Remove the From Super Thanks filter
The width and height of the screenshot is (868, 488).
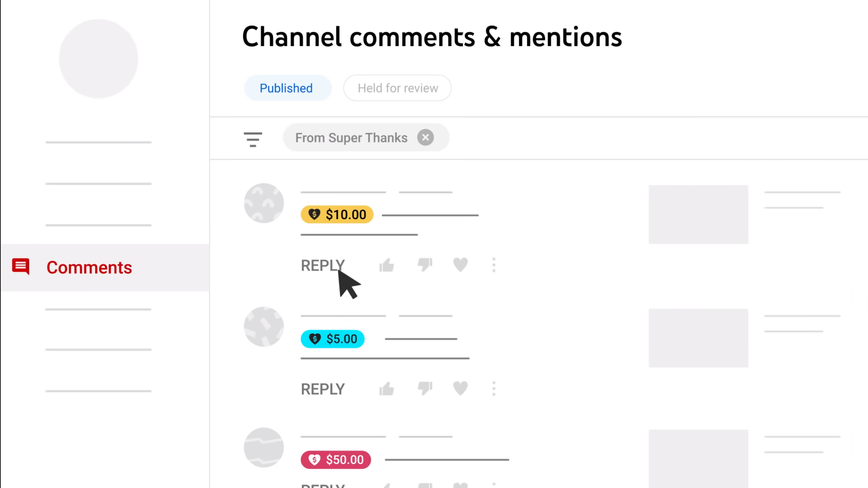coord(426,137)
